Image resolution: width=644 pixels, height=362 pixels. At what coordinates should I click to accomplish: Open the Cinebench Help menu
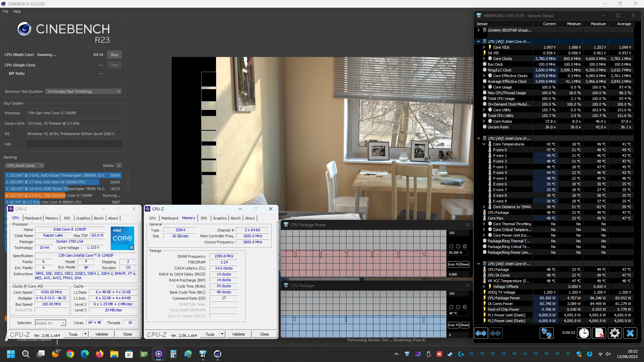pyautogui.click(x=17, y=11)
